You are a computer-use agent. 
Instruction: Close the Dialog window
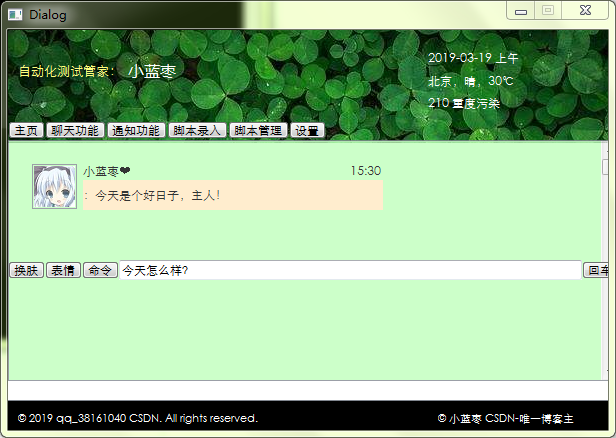(x=585, y=11)
